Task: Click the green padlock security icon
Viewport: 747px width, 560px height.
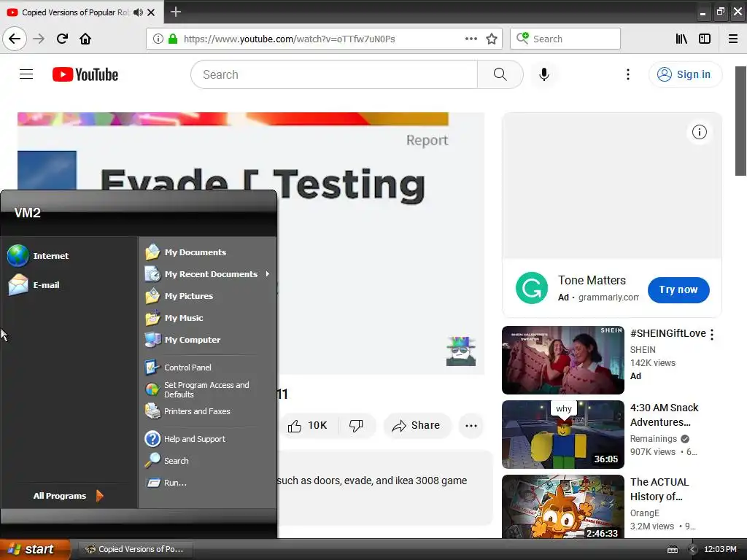Action: 173,39
